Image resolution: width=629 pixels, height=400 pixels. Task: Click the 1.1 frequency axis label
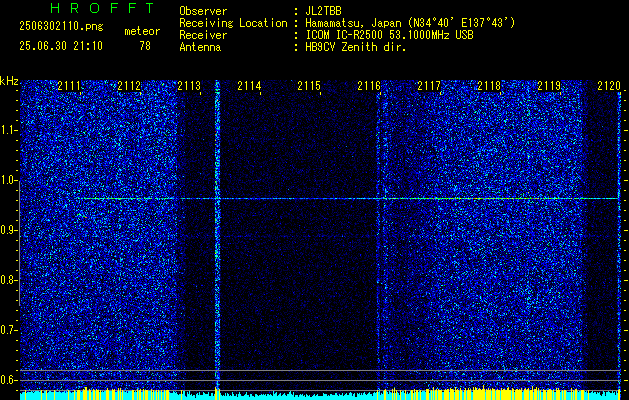coord(8,130)
